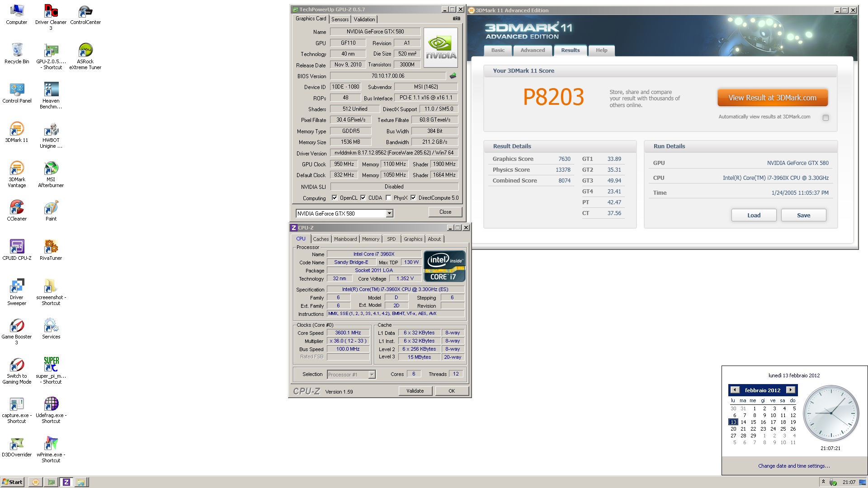
Task: Launch CCleaner desktop icon
Action: [x=17, y=211]
